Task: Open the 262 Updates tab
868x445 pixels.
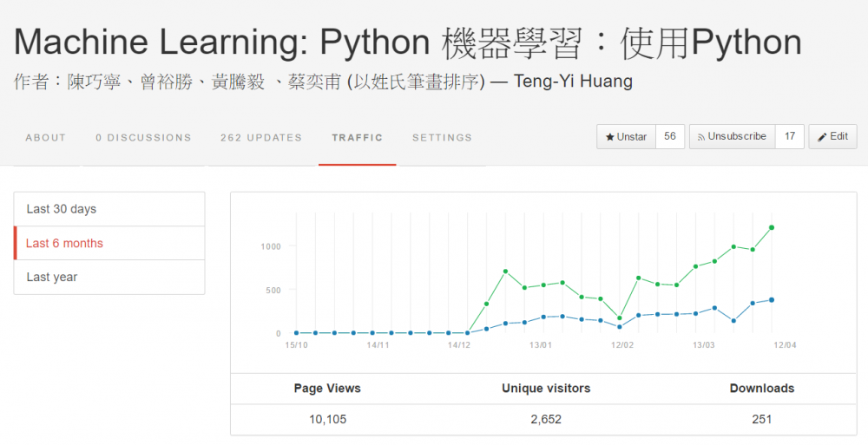Action: pos(261,138)
